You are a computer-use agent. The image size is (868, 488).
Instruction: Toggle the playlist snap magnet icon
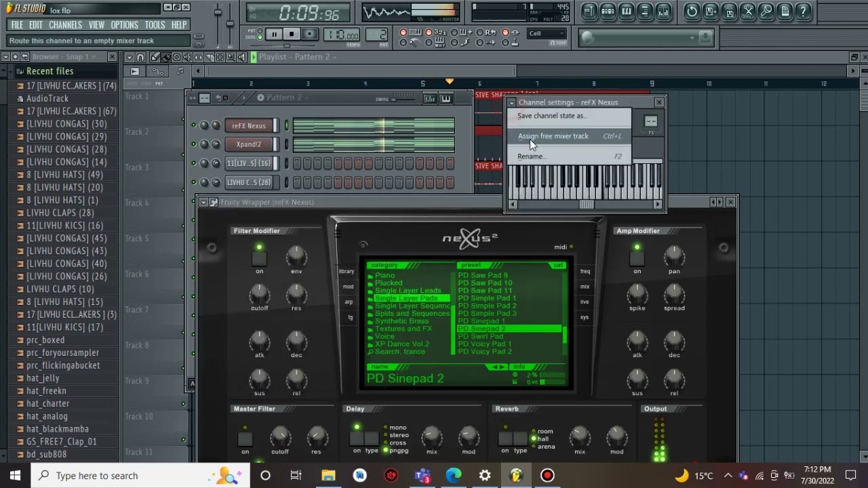[x=140, y=57]
